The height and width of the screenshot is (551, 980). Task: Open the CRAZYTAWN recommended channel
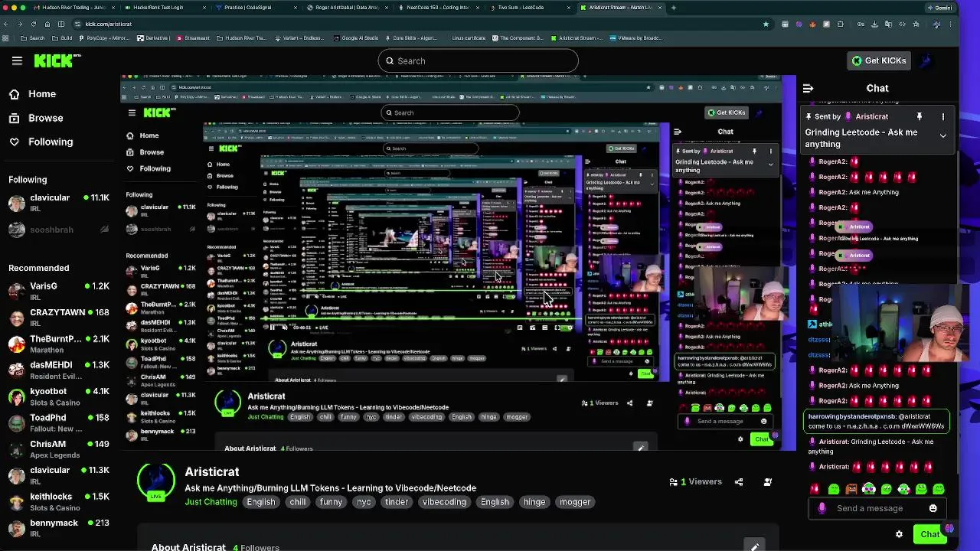[58, 317]
